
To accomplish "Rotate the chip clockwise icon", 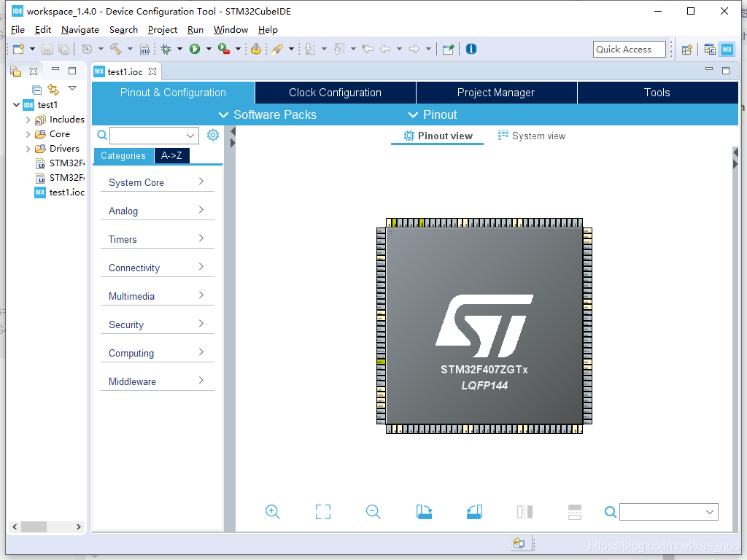I will 424,512.
